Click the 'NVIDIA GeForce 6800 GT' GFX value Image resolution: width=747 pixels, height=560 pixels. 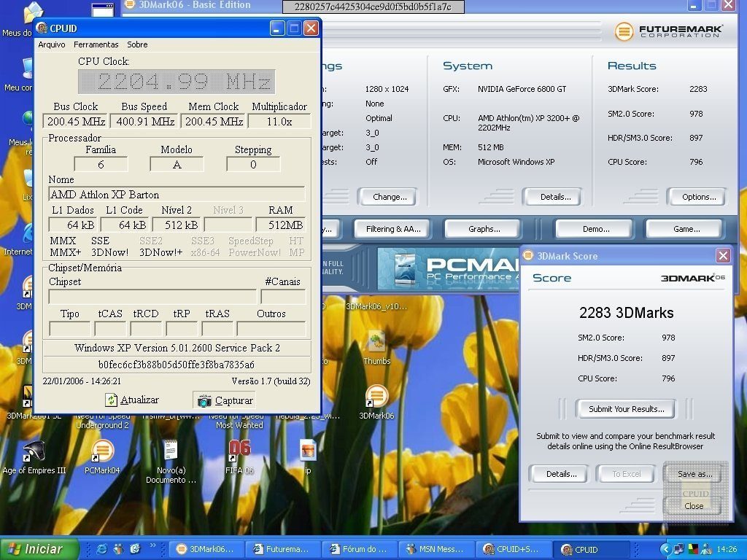pos(522,89)
